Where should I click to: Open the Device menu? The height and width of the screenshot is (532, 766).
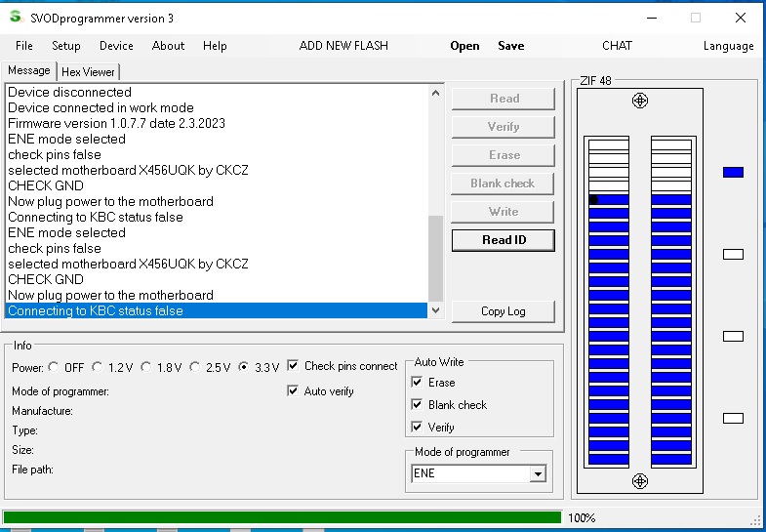click(116, 46)
